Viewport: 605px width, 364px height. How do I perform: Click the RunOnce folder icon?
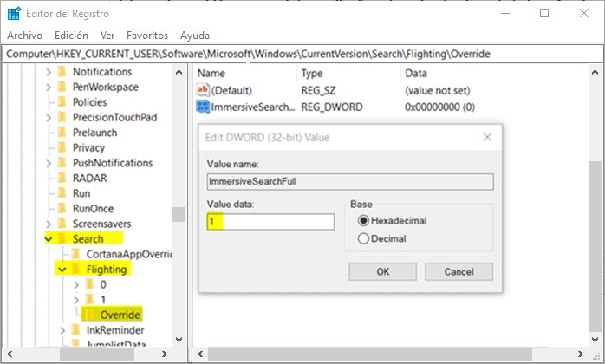tap(62, 209)
